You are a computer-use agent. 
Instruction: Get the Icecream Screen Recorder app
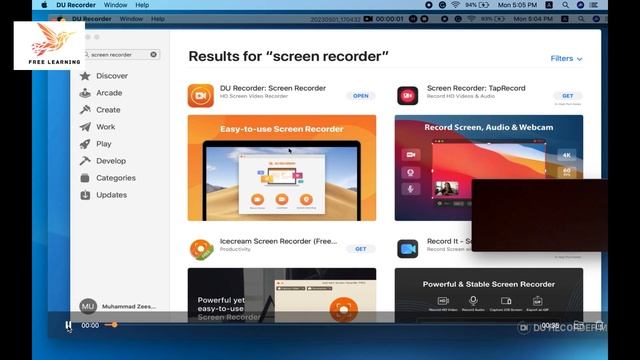[361, 249]
